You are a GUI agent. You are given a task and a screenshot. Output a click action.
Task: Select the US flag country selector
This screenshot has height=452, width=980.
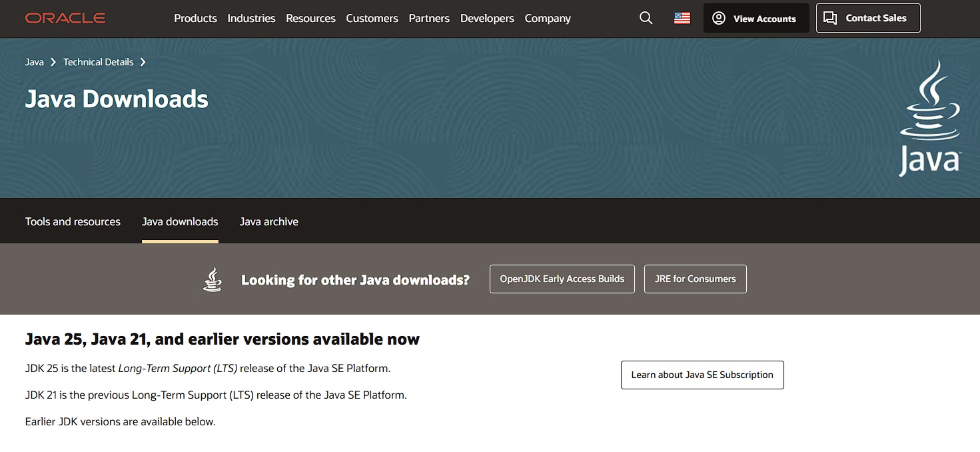coord(682,18)
